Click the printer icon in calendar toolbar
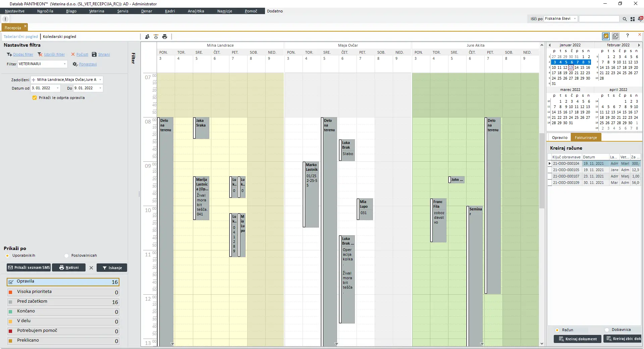This screenshot has width=644, height=349. coord(165,37)
